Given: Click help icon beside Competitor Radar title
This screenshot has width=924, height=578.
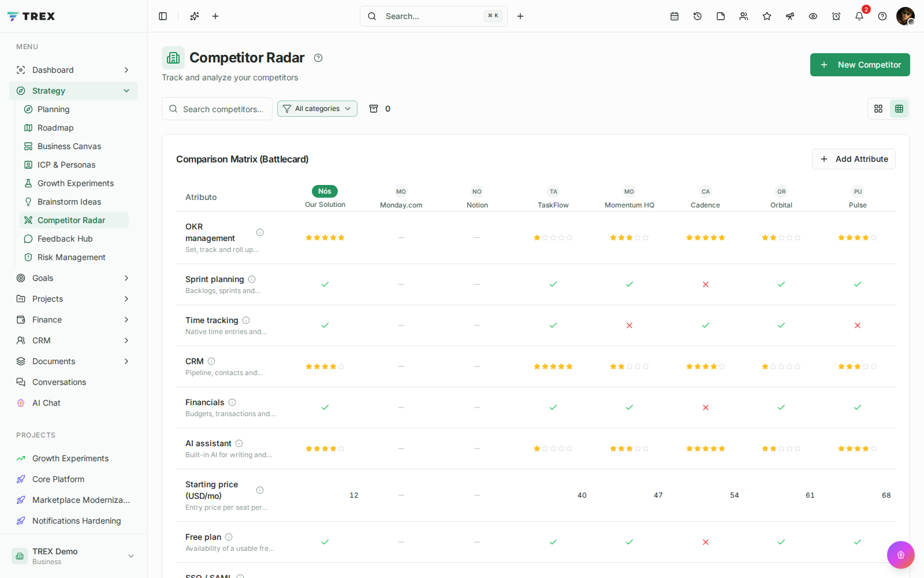Looking at the screenshot, I should click(x=318, y=58).
